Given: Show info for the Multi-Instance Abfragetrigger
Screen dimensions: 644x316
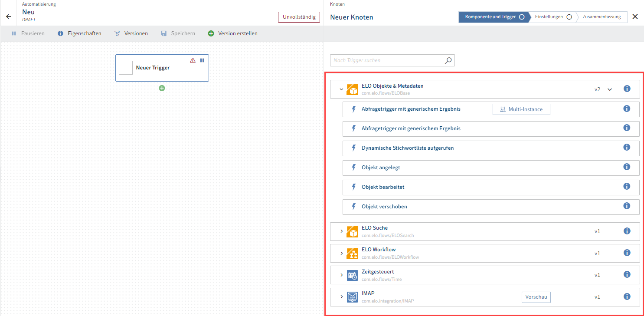Looking at the screenshot, I should [x=627, y=109].
